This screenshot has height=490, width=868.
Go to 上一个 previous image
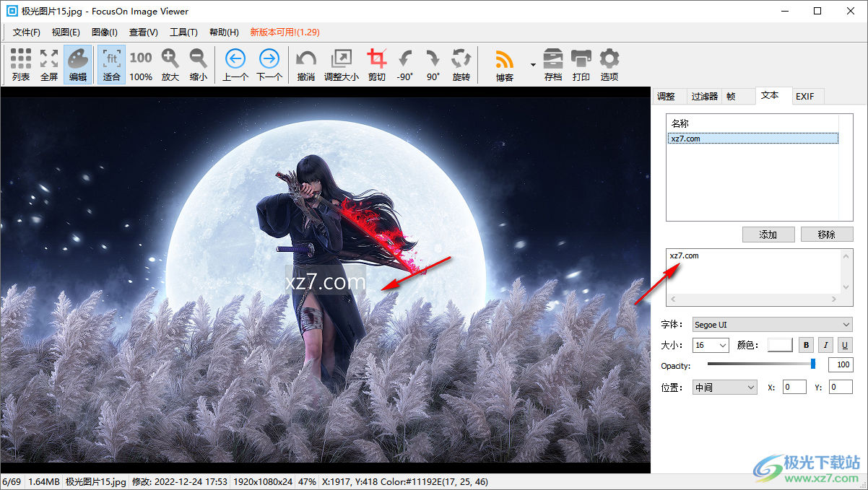235,65
